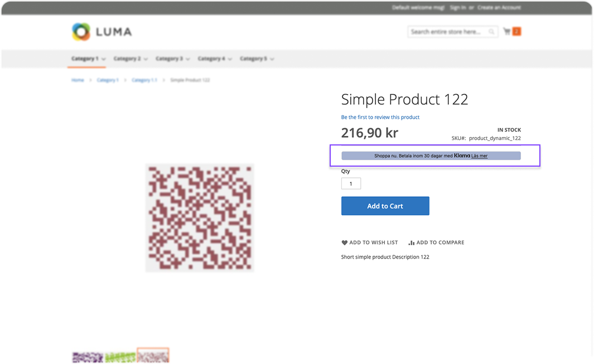Viewport: 594px width, 364px height.
Task: Click the Add to Compare chart icon
Action: tap(412, 242)
